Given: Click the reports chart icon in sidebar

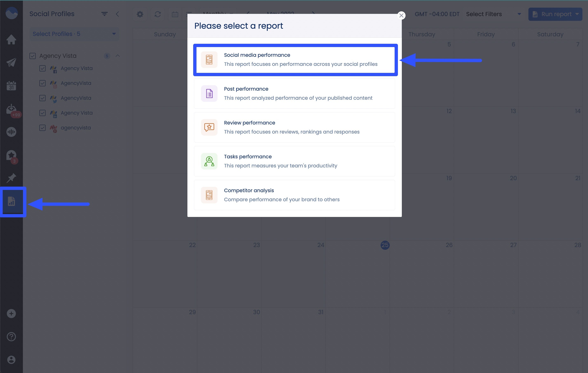Looking at the screenshot, I should pyautogui.click(x=12, y=201).
